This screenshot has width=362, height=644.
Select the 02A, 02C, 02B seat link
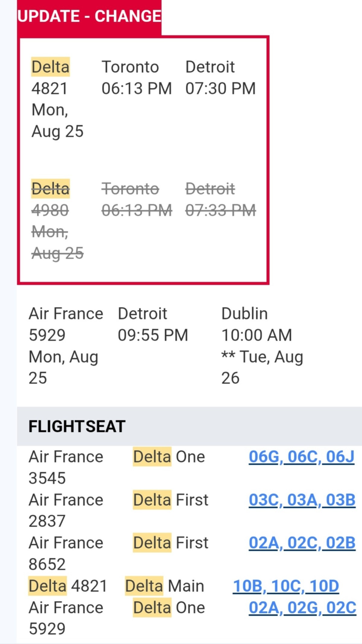pos(302,543)
